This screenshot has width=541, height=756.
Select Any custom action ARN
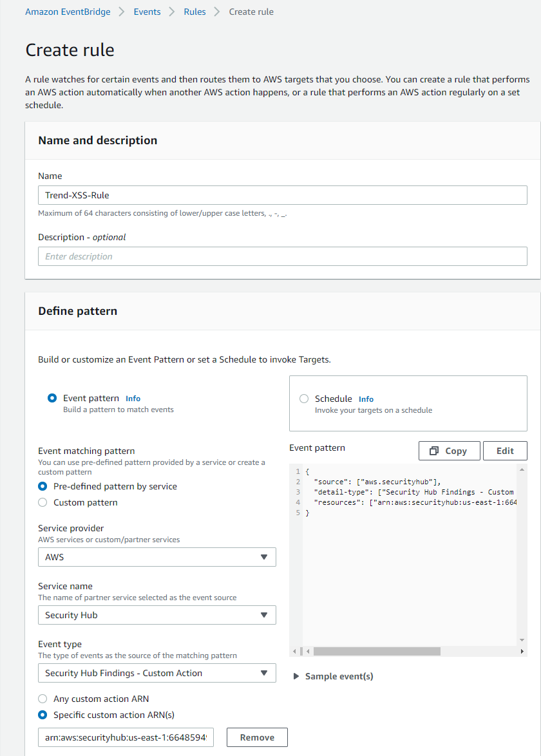[x=43, y=699]
